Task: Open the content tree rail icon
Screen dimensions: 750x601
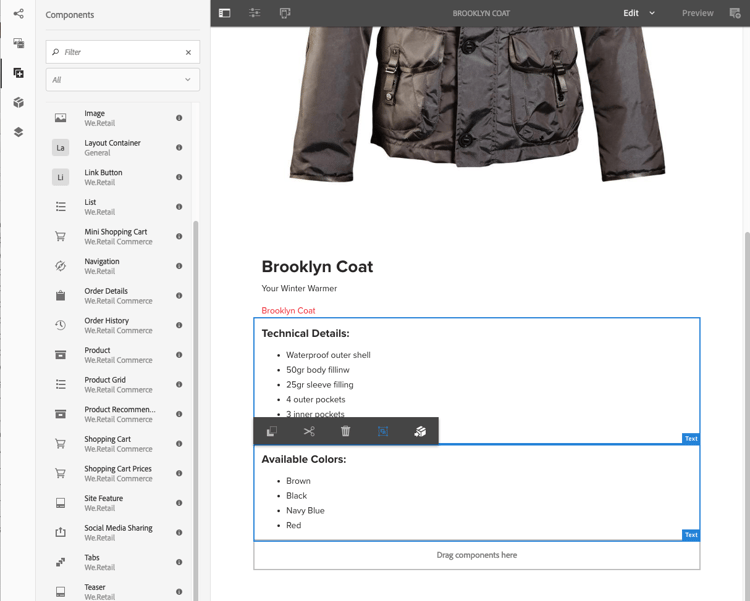Action: (x=18, y=13)
